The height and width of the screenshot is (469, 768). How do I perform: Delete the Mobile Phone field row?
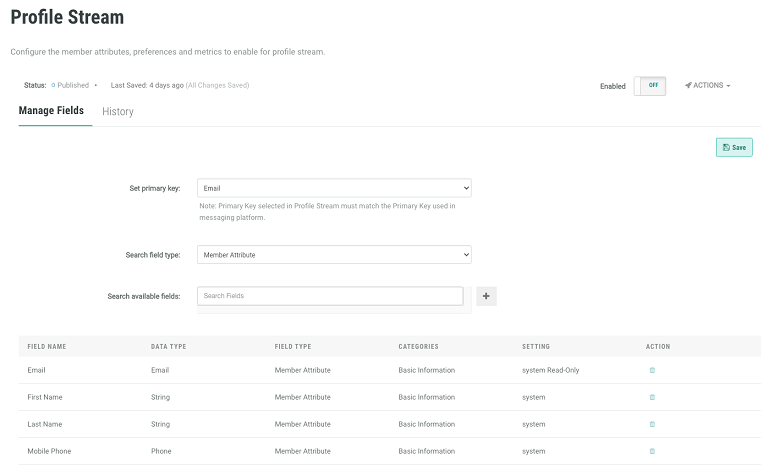click(x=652, y=451)
